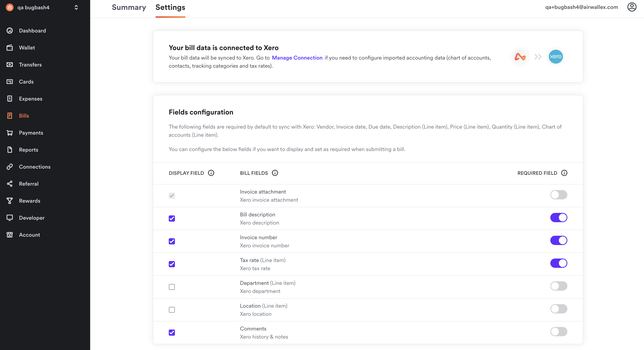Click the Payments cart icon
This screenshot has width=644, height=350.
(9, 133)
